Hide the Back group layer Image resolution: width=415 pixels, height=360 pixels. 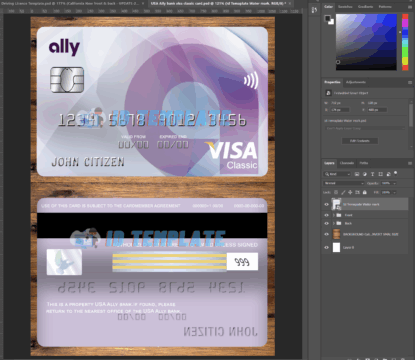326,223
